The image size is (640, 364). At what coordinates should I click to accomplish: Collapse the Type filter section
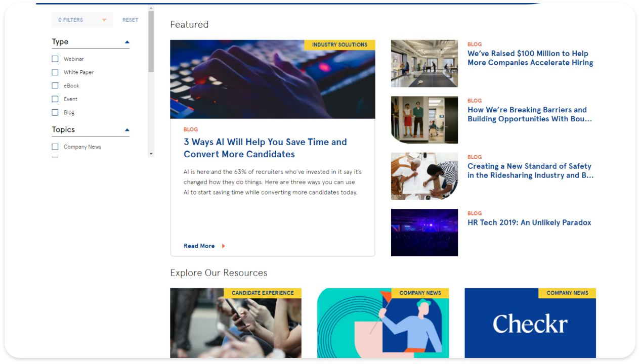(x=127, y=42)
